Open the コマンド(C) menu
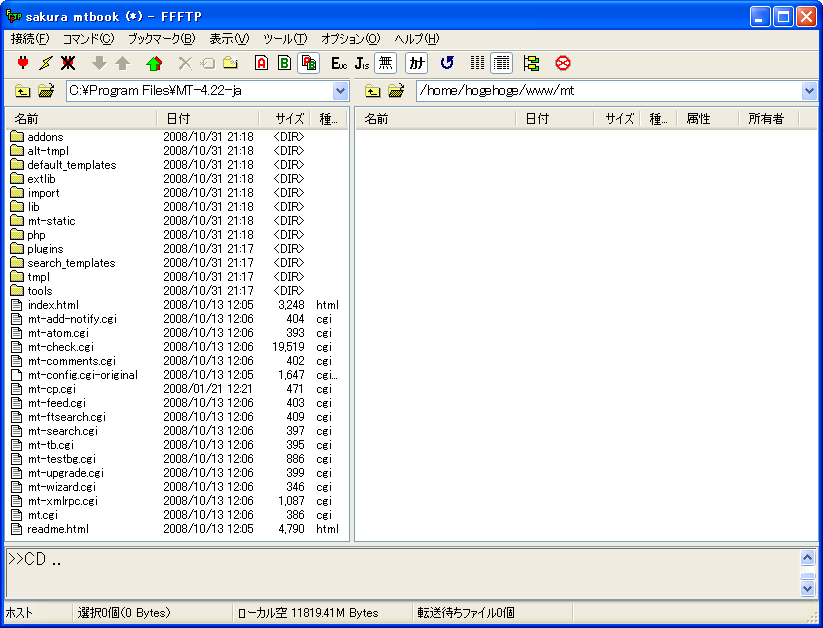 pos(88,39)
